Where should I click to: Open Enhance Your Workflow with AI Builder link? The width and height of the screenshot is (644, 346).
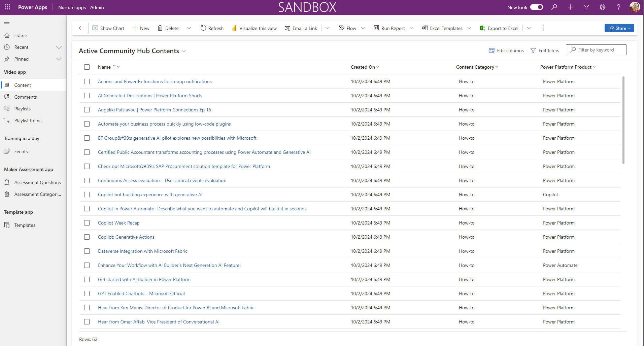pos(169,265)
